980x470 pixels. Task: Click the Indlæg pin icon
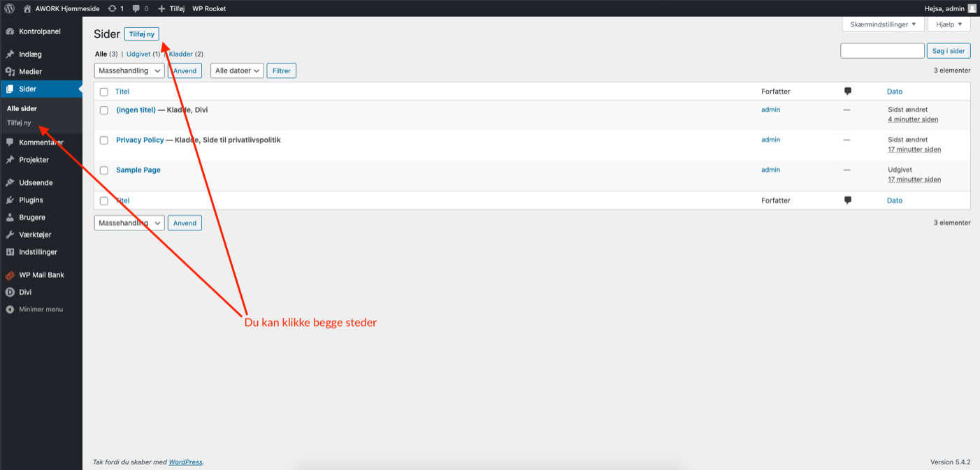click(x=10, y=54)
